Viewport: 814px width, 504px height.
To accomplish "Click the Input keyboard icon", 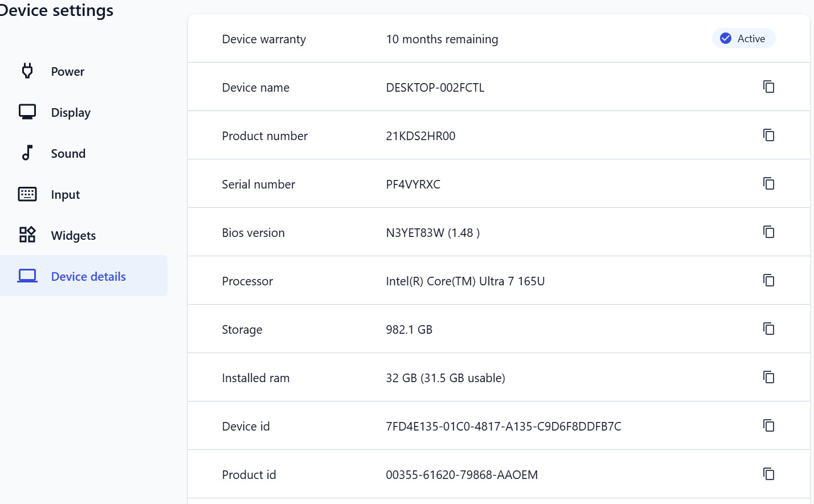I will click(x=27, y=194).
